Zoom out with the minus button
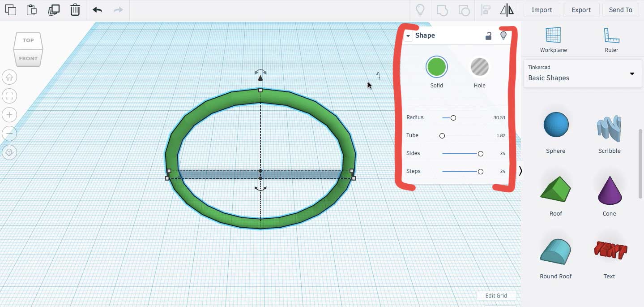This screenshot has width=644, height=307. tap(9, 134)
